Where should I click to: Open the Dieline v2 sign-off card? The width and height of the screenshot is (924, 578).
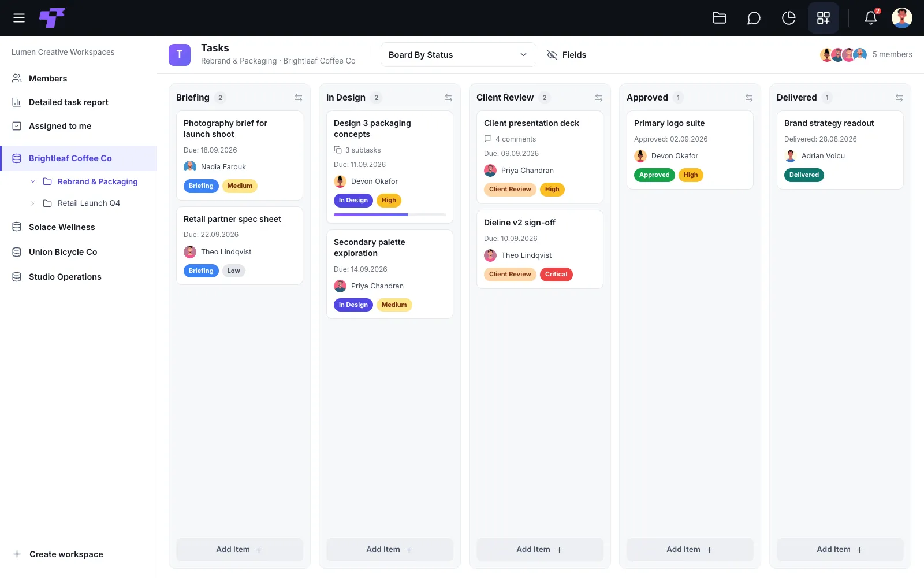(540, 249)
